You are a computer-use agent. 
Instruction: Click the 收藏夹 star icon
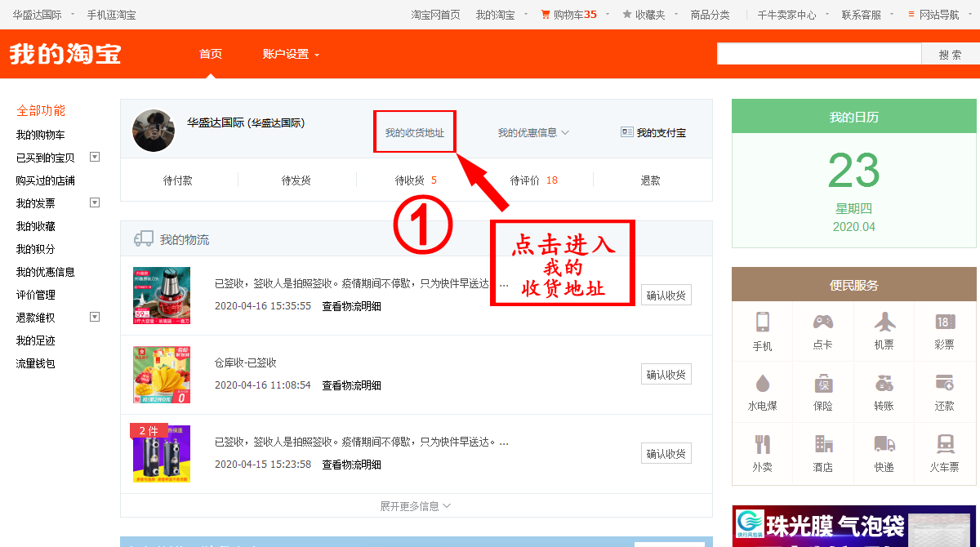coord(627,15)
